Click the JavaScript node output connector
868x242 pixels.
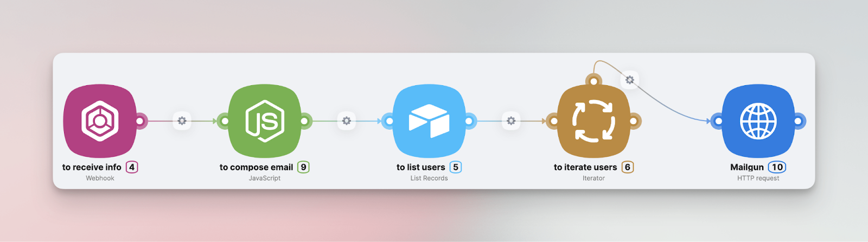click(305, 121)
